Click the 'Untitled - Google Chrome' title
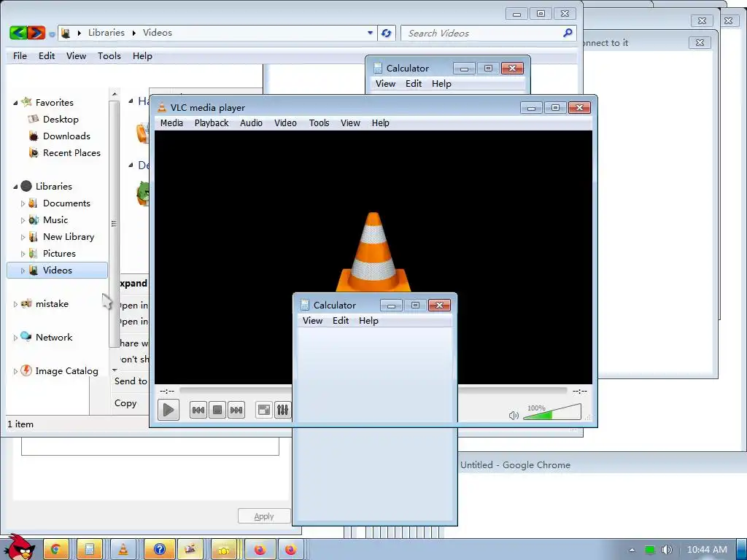Viewport: 747px width, 560px height. click(515, 464)
